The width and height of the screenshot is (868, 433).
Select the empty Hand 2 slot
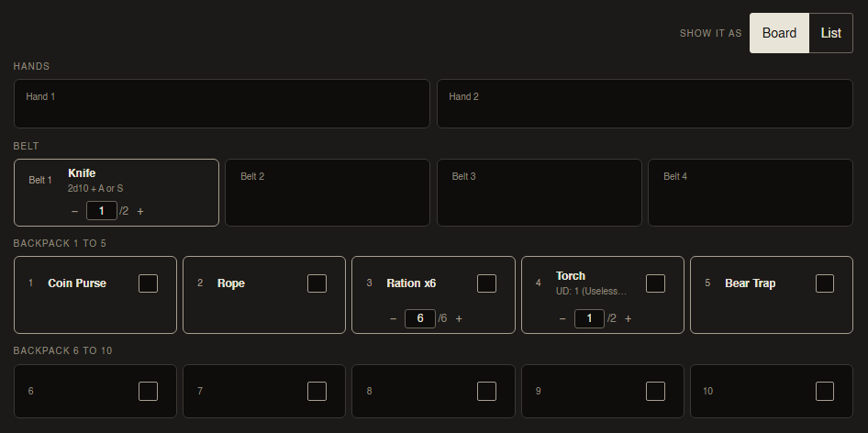coord(645,104)
